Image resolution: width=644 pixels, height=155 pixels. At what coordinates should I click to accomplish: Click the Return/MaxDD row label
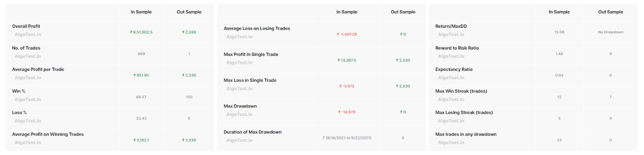(x=451, y=26)
